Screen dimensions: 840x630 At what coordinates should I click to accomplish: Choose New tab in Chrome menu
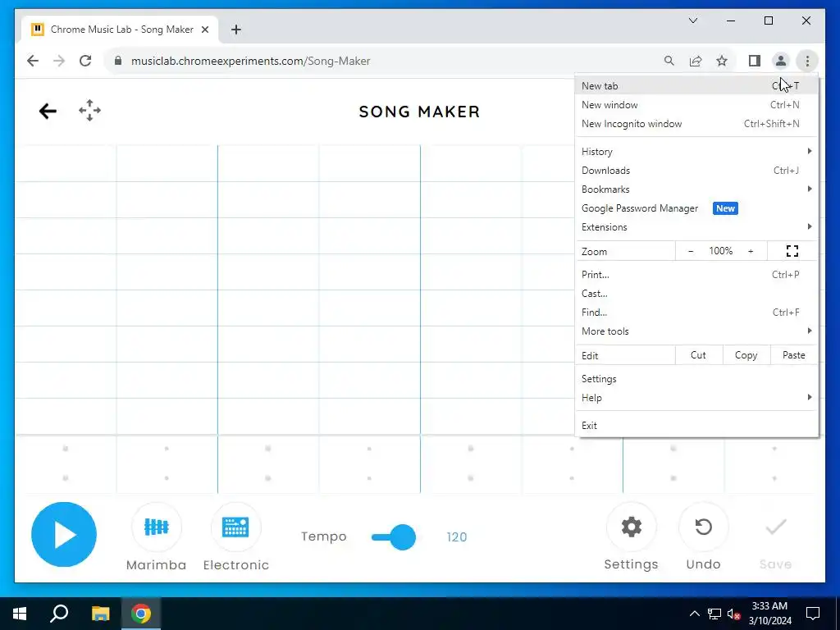pos(696,85)
